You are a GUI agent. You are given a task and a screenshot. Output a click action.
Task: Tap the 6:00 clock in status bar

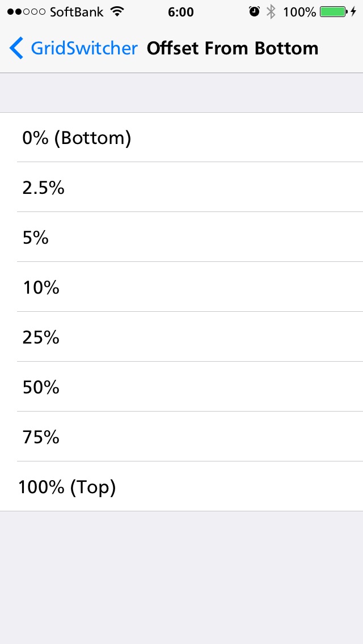pyautogui.click(x=181, y=12)
